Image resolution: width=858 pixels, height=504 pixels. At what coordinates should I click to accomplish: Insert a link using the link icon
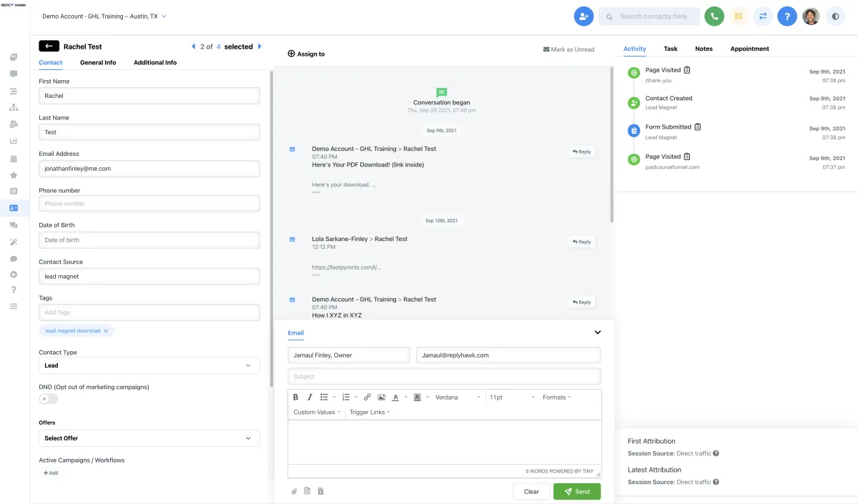click(368, 397)
